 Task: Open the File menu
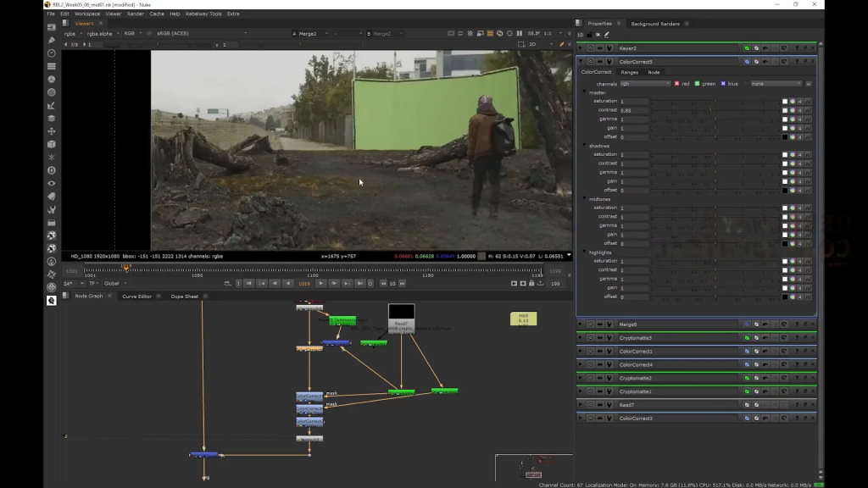point(50,14)
